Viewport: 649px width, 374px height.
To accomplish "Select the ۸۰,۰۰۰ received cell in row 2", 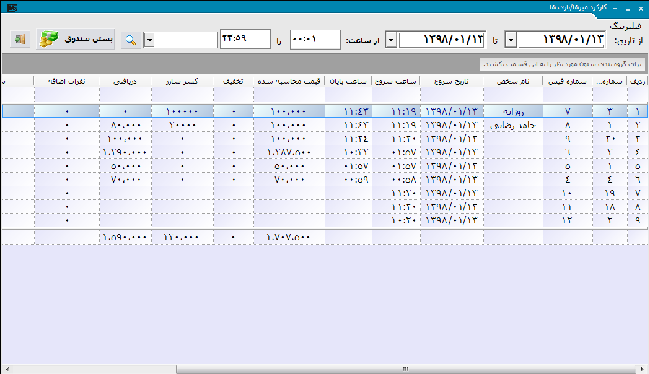I will (125, 125).
